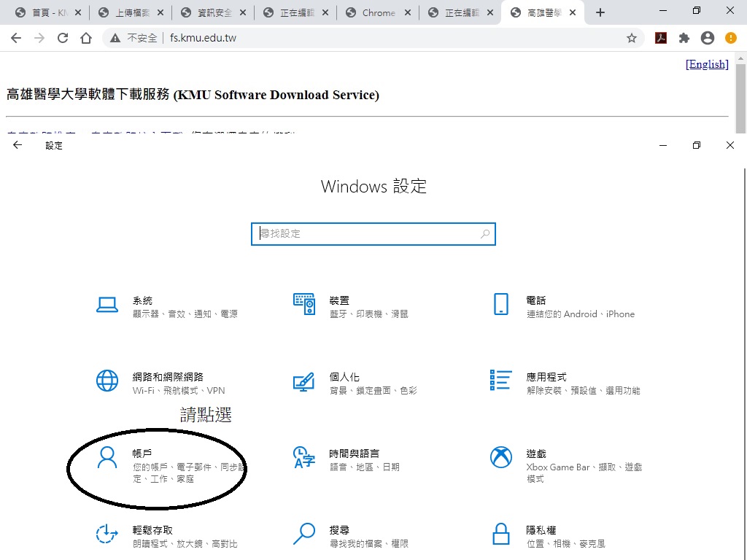The width and height of the screenshot is (747, 560).
Task: Minimize the Settings window
Action: (662, 145)
